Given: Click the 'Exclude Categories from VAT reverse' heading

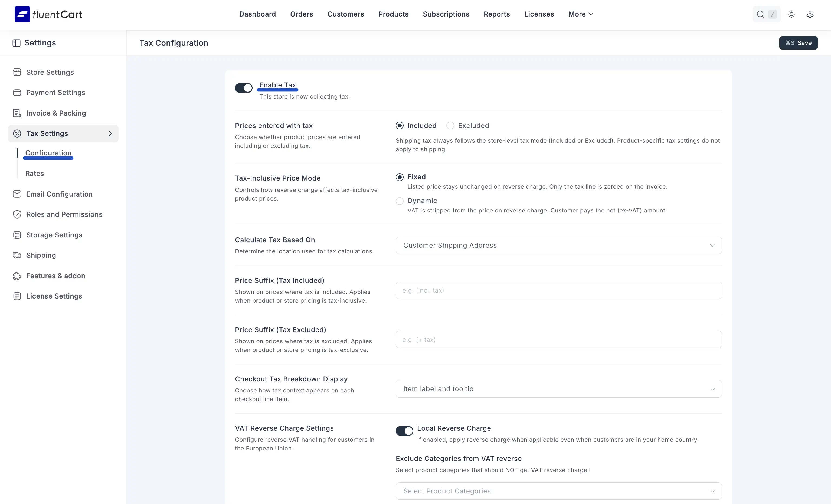Looking at the screenshot, I should pos(458,459).
